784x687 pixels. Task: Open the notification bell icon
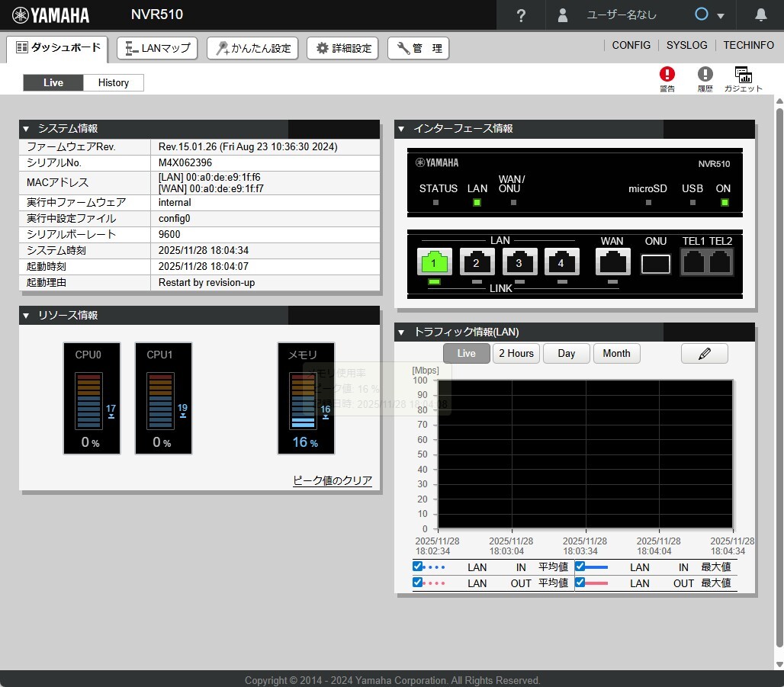(760, 15)
